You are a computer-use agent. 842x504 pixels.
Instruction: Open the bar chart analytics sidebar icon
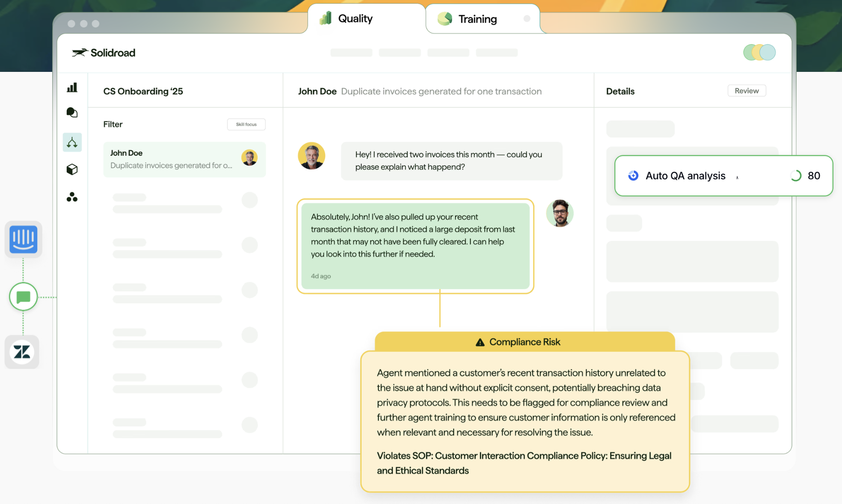[x=72, y=88]
